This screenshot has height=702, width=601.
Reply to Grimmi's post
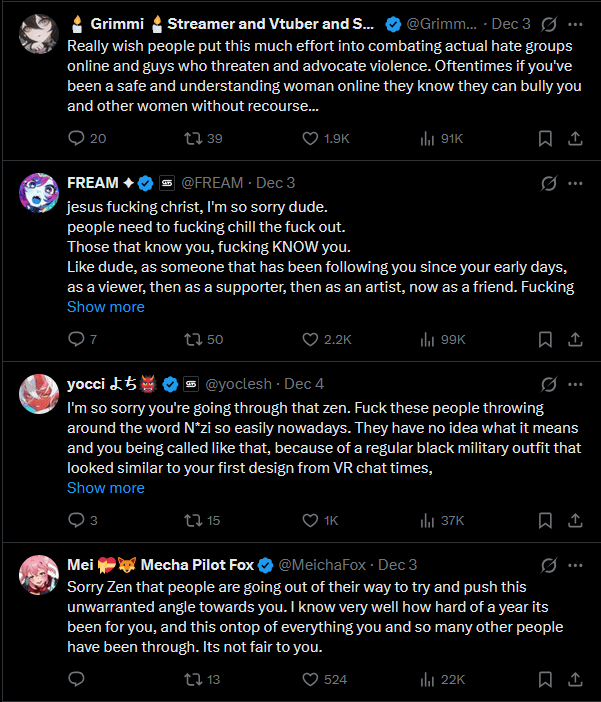pyautogui.click(x=77, y=138)
